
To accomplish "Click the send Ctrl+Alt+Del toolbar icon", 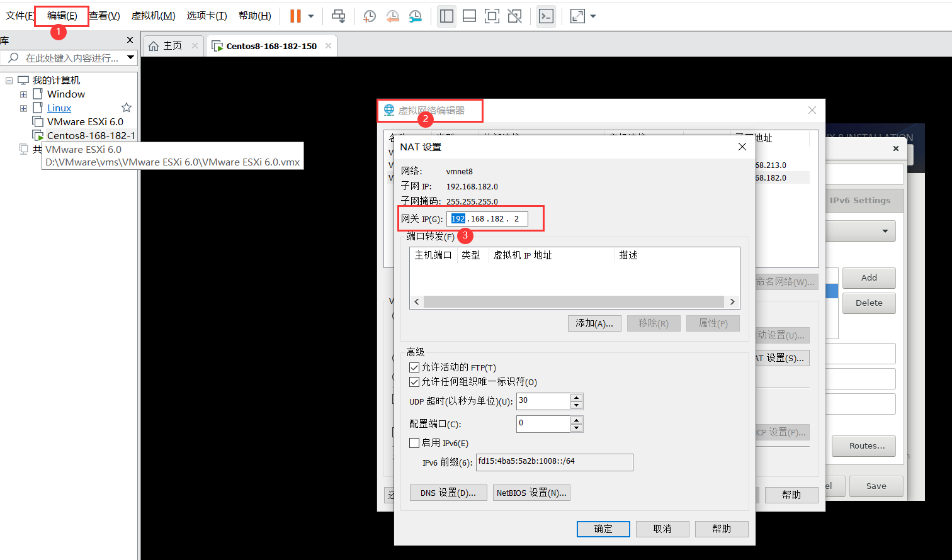I will coord(339,16).
